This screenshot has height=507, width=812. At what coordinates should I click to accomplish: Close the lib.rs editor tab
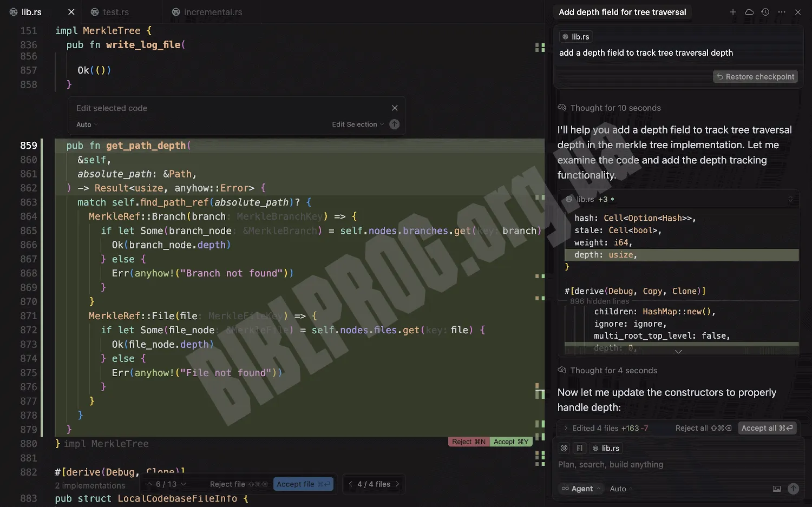pos(71,12)
